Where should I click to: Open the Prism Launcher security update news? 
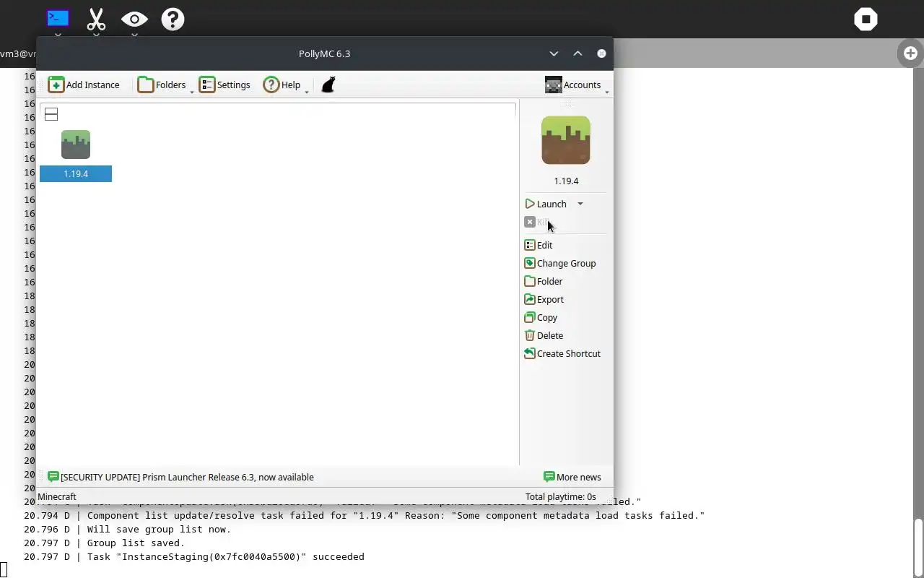[180, 477]
